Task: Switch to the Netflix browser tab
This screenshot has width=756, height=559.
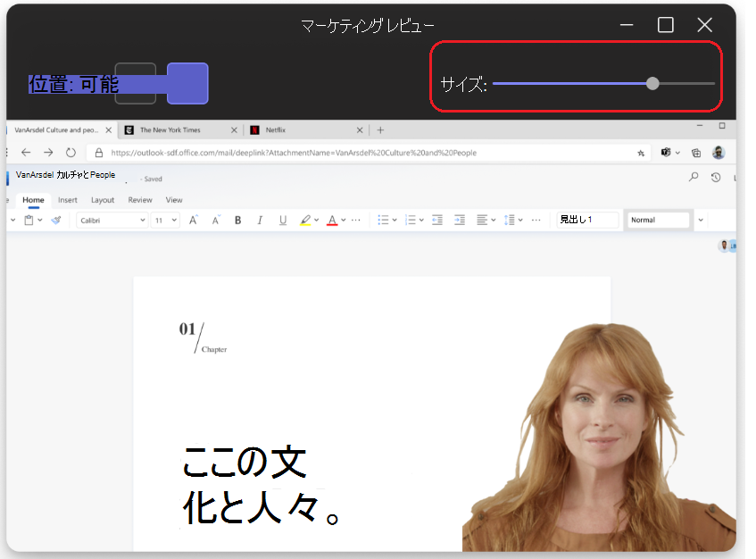Action: [275, 130]
